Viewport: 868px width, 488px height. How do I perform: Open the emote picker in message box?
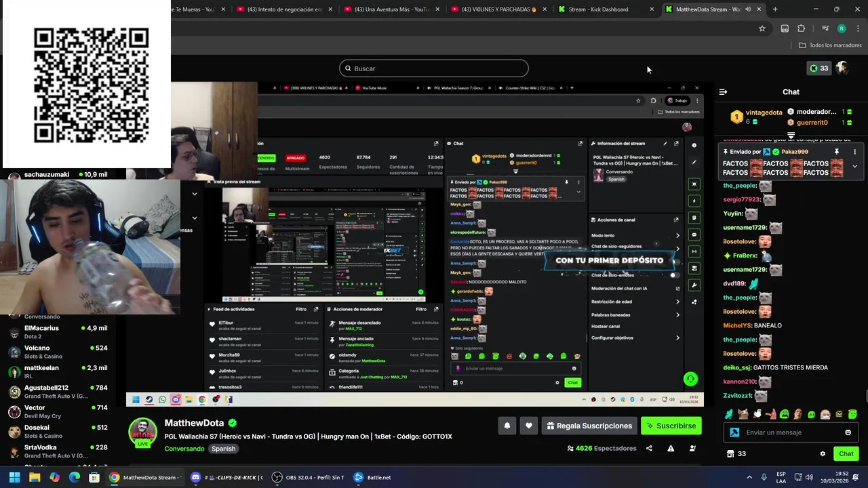click(x=848, y=432)
